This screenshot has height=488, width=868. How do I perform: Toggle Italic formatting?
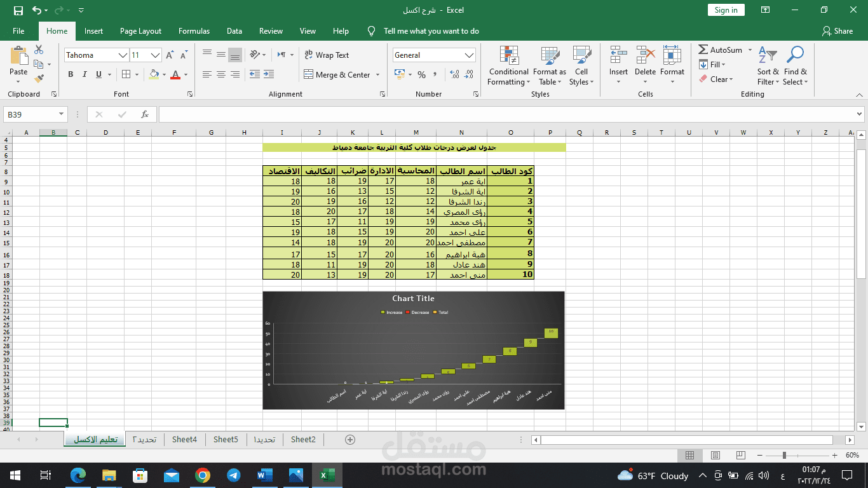coord(85,74)
